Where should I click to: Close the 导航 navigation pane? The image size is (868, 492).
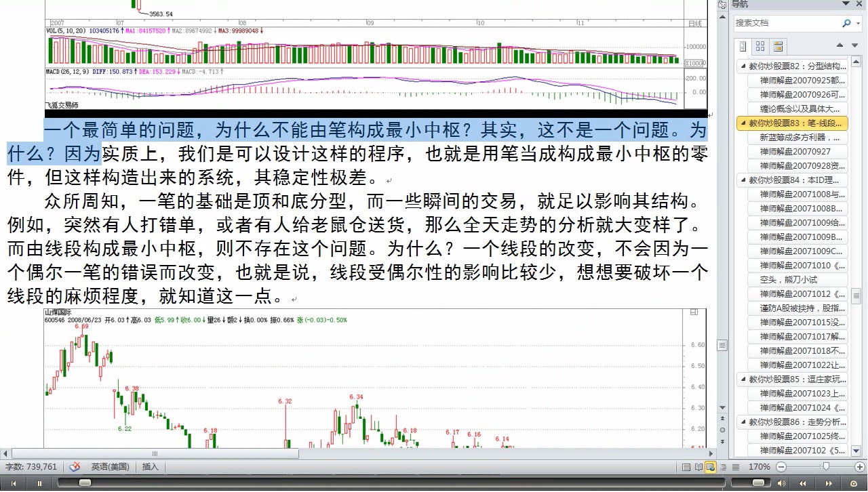(859, 4)
